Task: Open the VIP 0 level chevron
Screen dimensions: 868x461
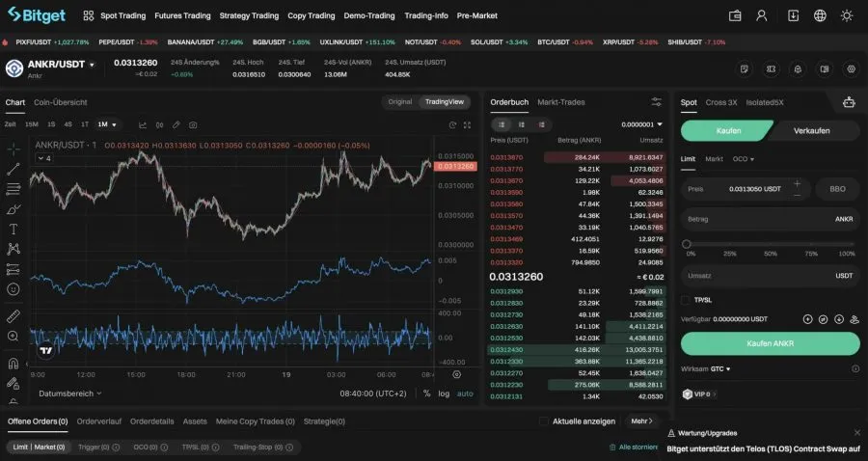Action: [x=715, y=394]
